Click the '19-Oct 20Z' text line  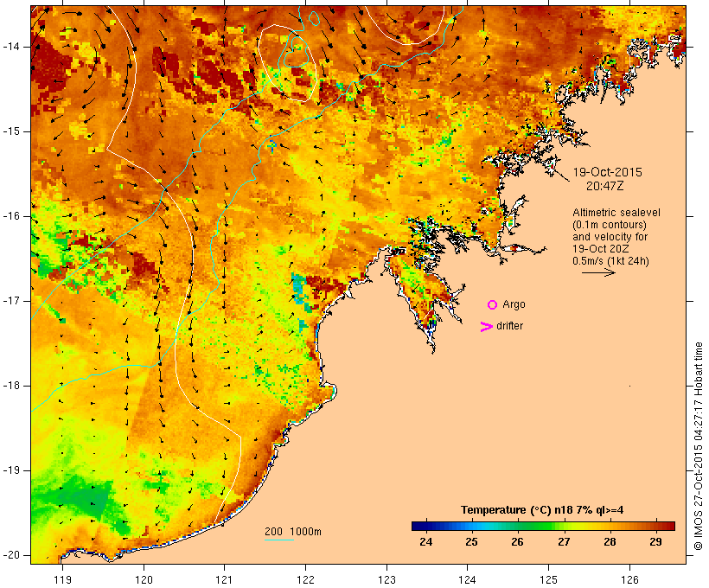tap(600, 249)
